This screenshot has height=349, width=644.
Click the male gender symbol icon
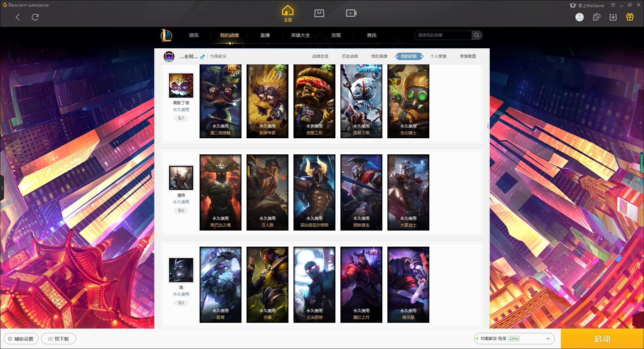point(202,57)
